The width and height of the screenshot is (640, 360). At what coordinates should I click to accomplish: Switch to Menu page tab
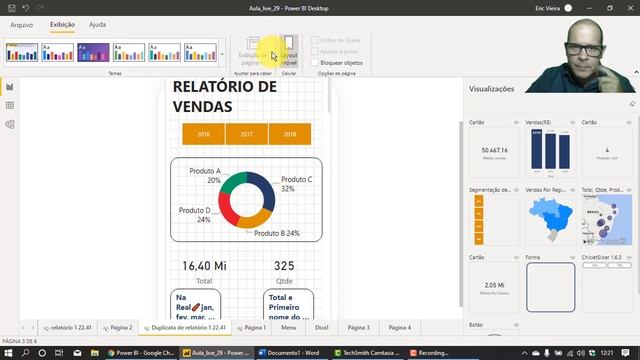pos(289,328)
